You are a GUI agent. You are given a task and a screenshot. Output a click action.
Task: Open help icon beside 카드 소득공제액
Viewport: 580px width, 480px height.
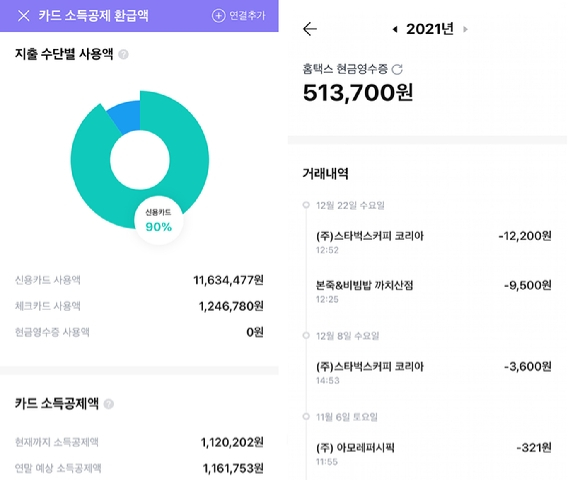pos(109,404)
